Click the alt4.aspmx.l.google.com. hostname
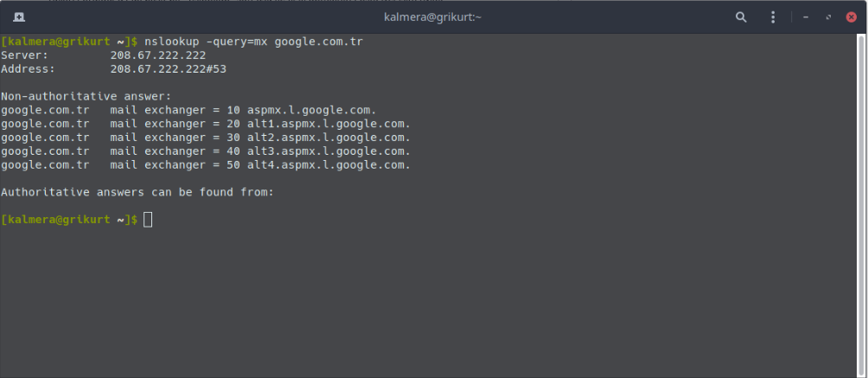This screenshot has width=868, height=378. [329, 165]
